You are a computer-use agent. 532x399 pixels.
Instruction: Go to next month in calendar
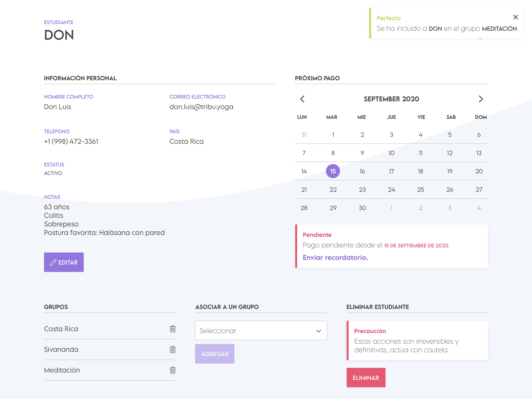pos(481,99)
